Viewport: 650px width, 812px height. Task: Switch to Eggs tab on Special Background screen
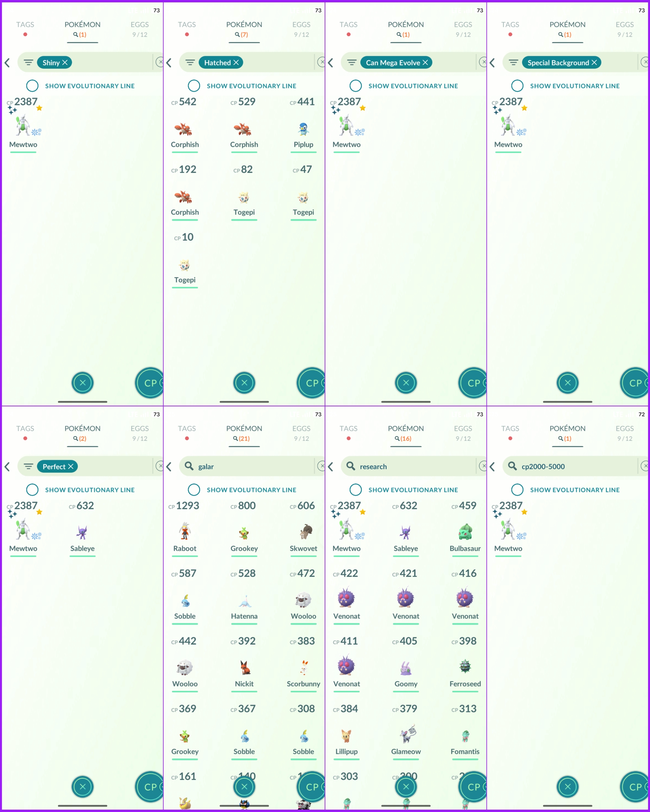[x=625, y=29]
